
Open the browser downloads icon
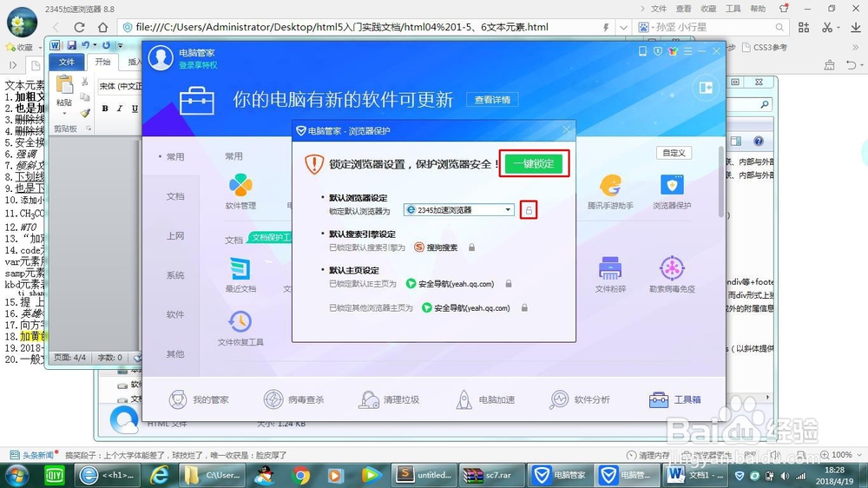tap(855, 27)
